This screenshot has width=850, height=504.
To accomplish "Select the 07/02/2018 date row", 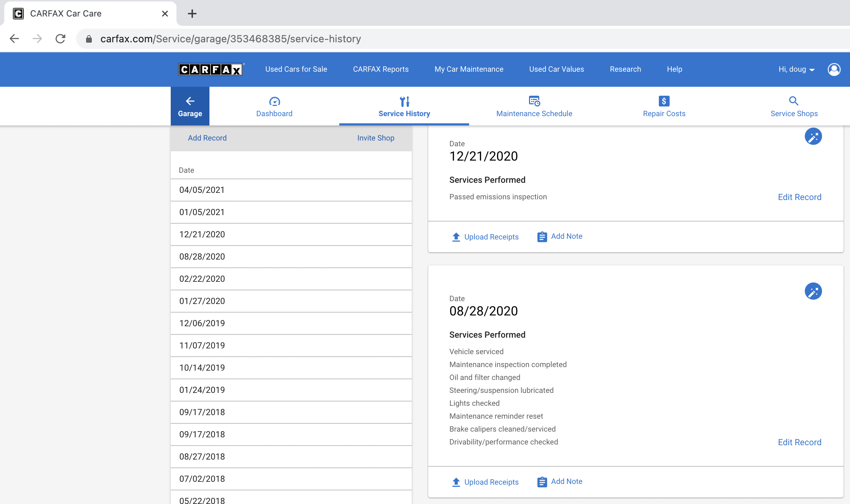I will pos(291,479).
